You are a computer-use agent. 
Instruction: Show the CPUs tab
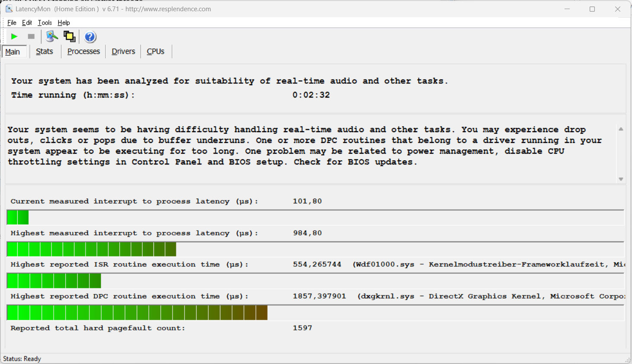pyautogui.click(x=156, y=51)
